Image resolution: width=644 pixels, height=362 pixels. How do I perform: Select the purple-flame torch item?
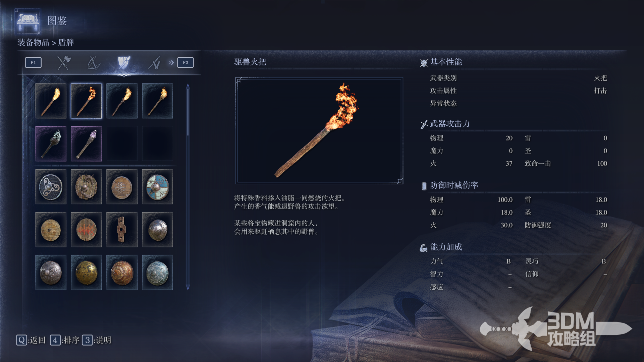click(x=86, y=144)
